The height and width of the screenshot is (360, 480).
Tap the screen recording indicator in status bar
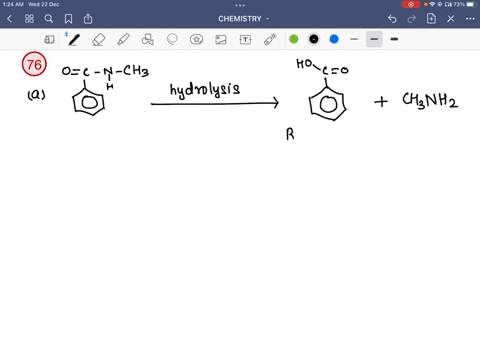[x=411, y=4]
